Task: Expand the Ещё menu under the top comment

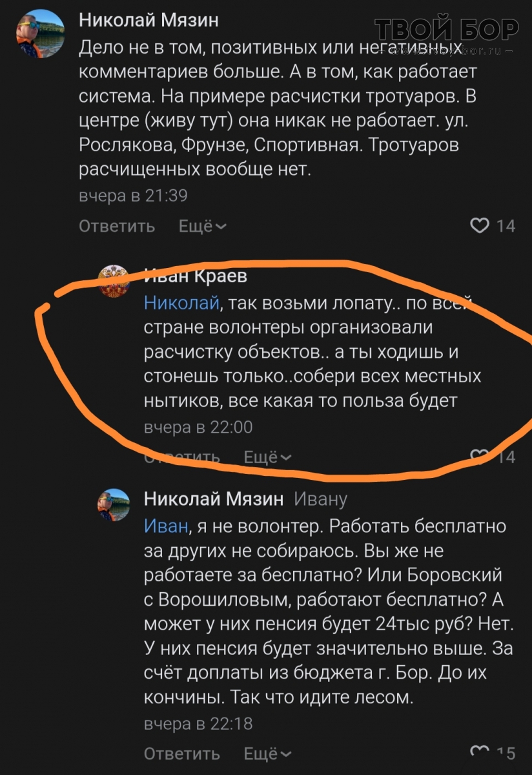Action: click(x=202, y=226)
